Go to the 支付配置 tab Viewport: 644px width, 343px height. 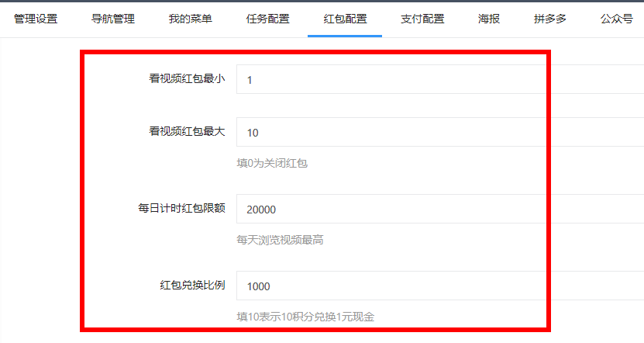click(422, 19)
